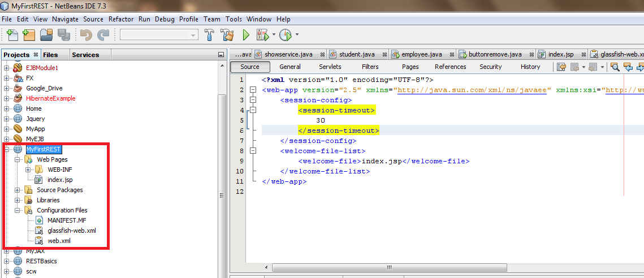
Task: Click the Debug Project toolbar icon
Action: click(x=262, y=35)
